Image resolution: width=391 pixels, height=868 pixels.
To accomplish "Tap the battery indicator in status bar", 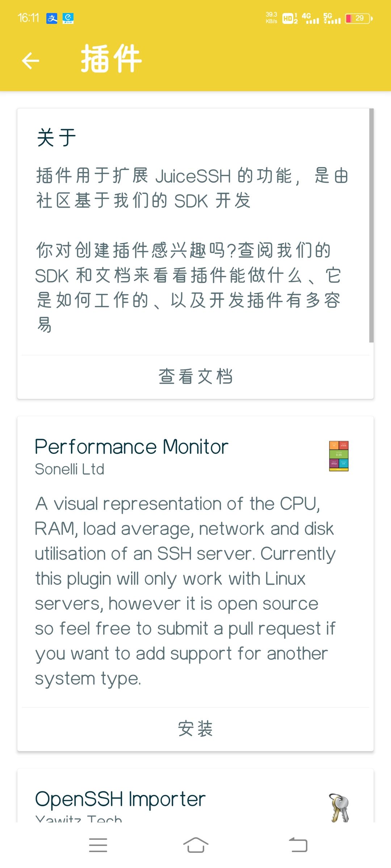I will point(359,18).
